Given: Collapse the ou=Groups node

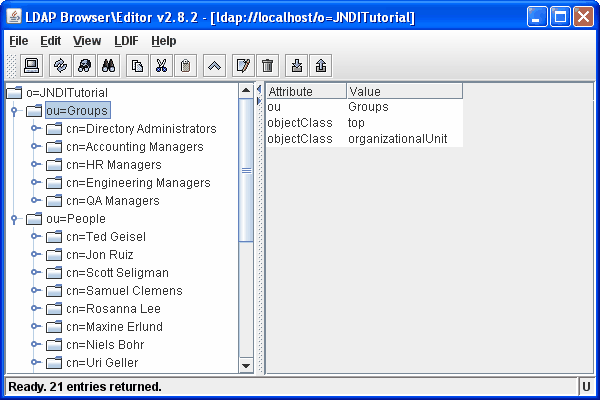Looking at the screenshot, I should click(x=14, y=111).
